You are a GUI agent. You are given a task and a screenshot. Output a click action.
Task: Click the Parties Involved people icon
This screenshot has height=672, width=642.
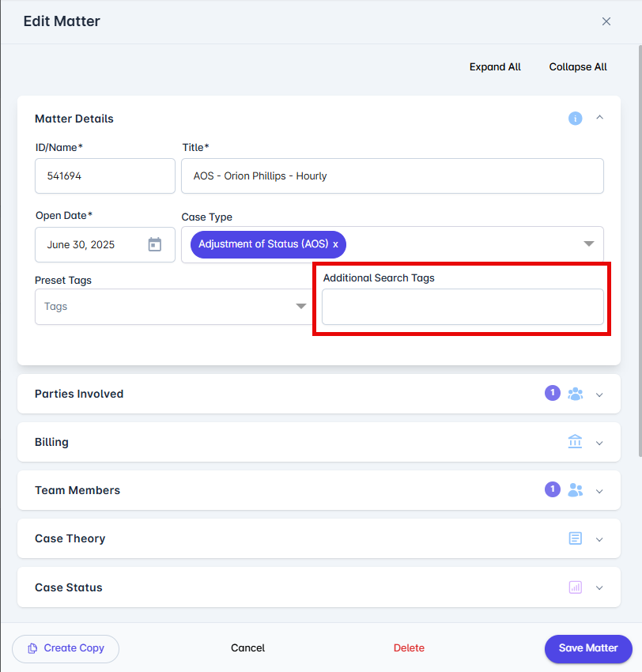(576, 394)
